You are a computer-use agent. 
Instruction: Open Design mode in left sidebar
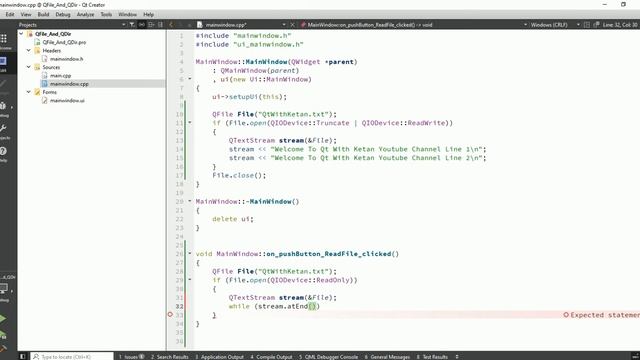(3, 84)
